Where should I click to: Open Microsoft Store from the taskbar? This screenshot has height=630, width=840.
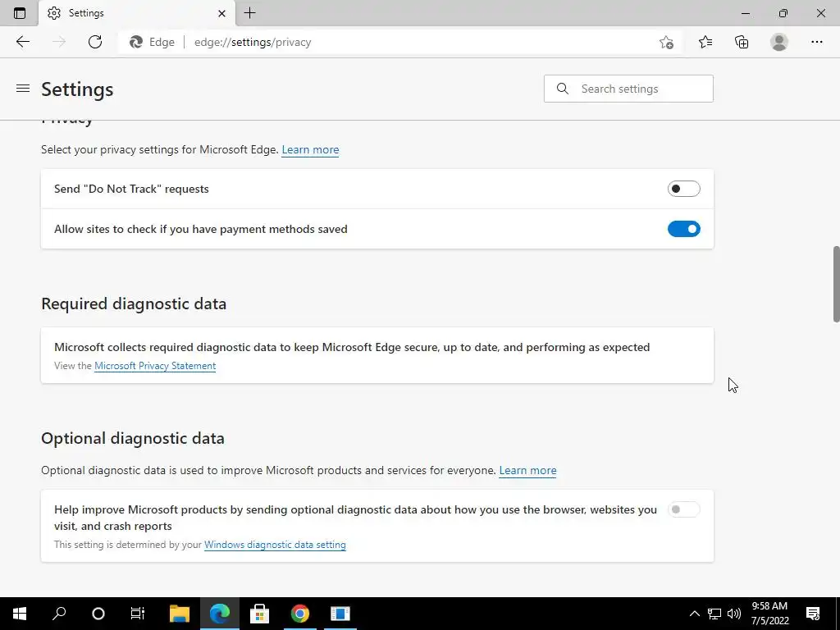tap(260, 614)
